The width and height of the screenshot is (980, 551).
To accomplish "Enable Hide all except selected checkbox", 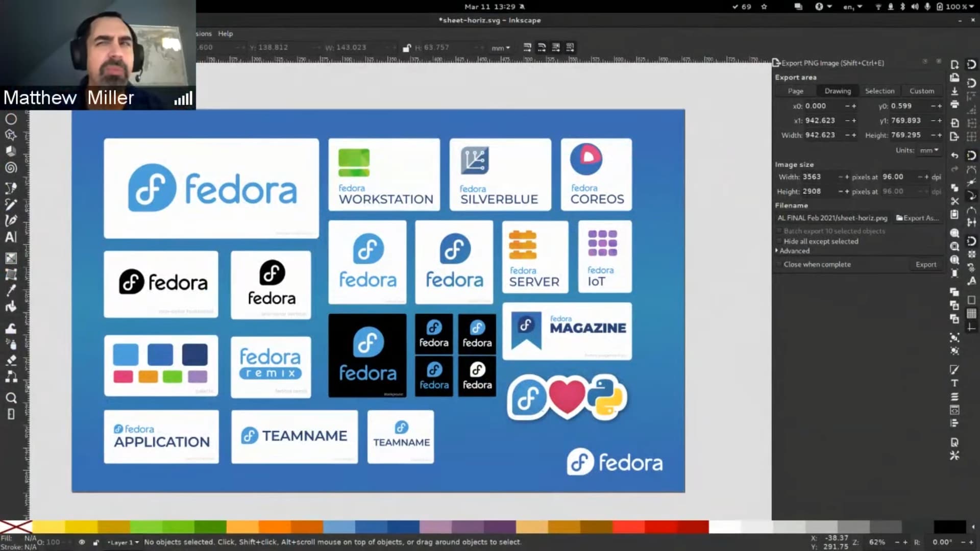I will point(779,241).
